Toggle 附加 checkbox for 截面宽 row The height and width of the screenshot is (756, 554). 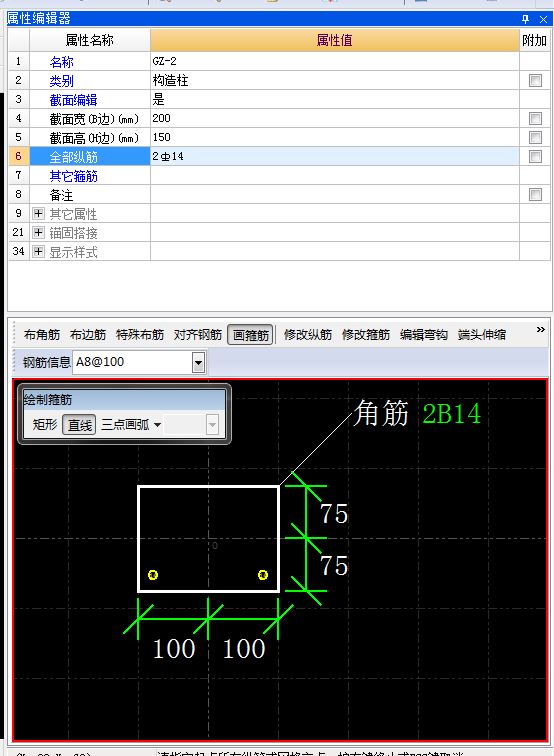[x=535, y=118]
